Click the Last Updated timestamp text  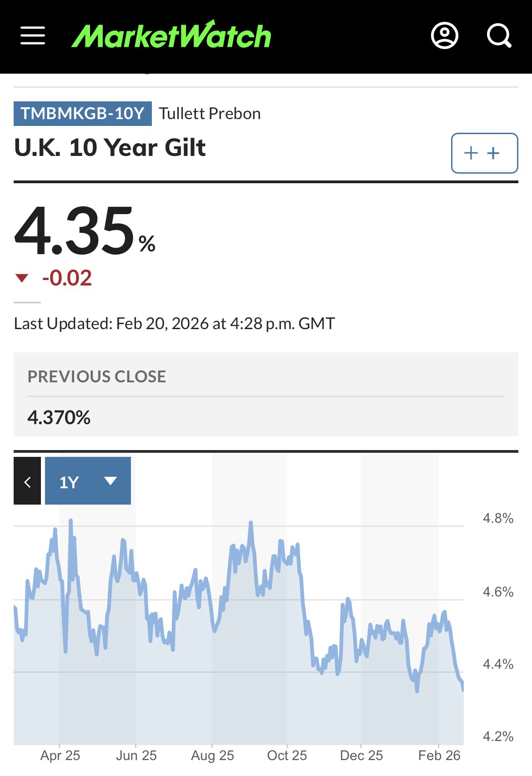click(x=174, y=324)
